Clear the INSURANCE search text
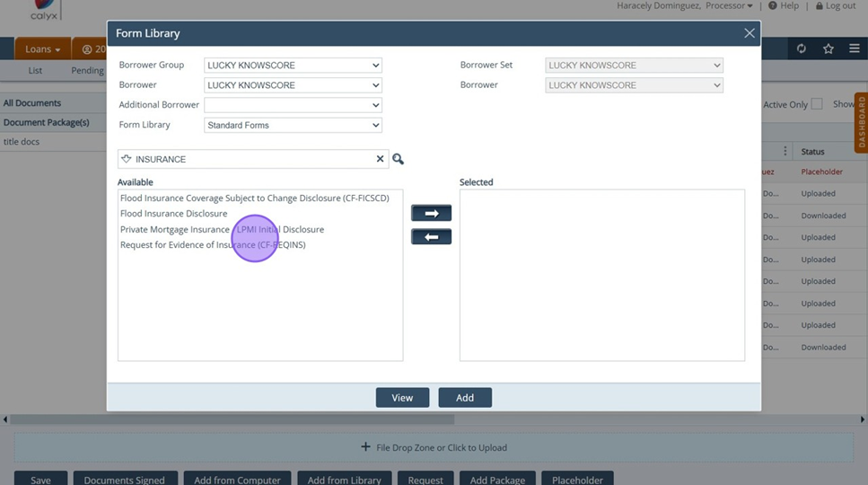868x485 pixels. pos(380,159)
